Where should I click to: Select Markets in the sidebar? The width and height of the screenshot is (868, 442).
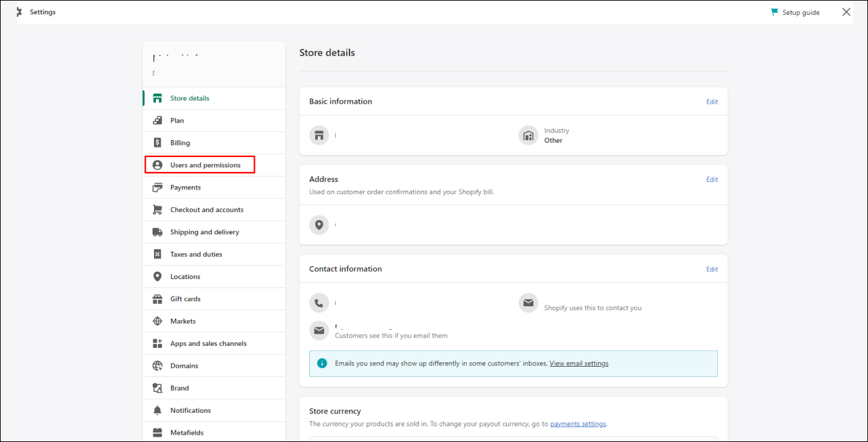214,321
